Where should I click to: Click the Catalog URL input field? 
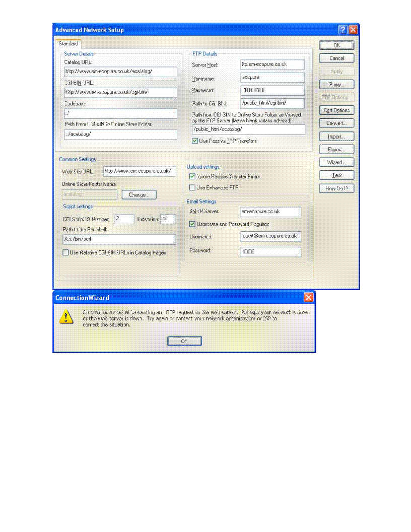point(120,72)
